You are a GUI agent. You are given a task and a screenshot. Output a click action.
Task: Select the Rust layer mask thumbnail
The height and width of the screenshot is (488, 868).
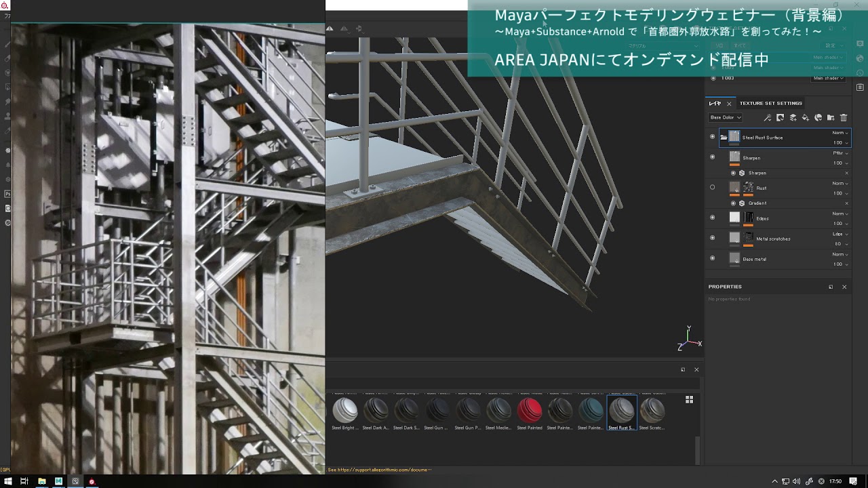(x=749, y=187)
